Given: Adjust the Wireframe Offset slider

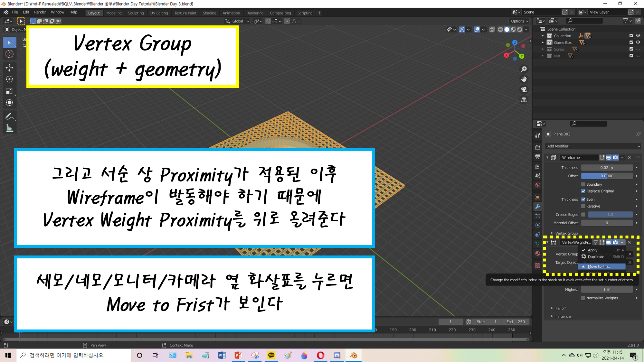Looking at the screenshot, I should pos(607,176).
